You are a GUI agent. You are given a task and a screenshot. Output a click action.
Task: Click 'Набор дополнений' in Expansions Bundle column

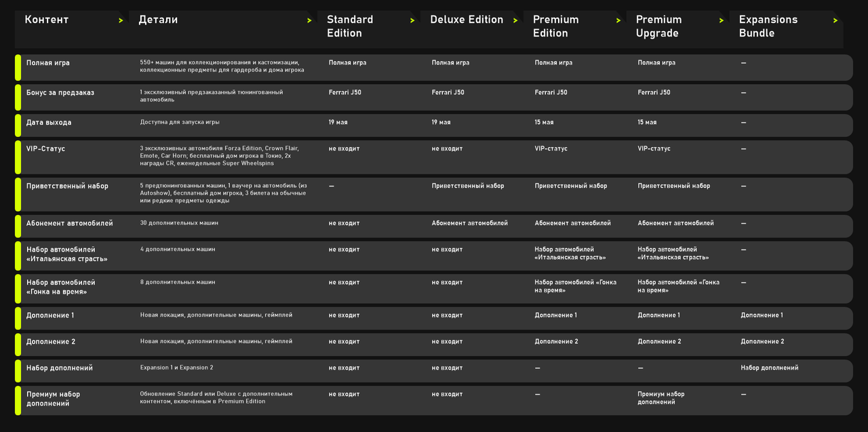coord(770,368)
